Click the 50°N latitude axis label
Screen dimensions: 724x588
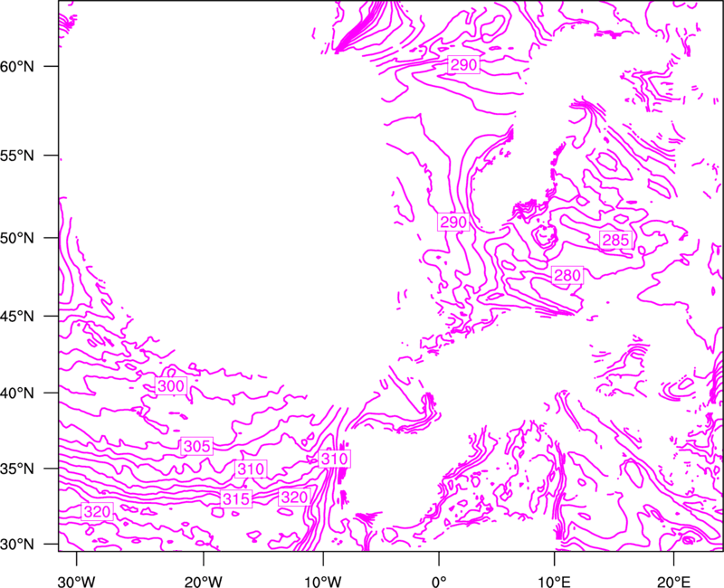coord(17,238)
